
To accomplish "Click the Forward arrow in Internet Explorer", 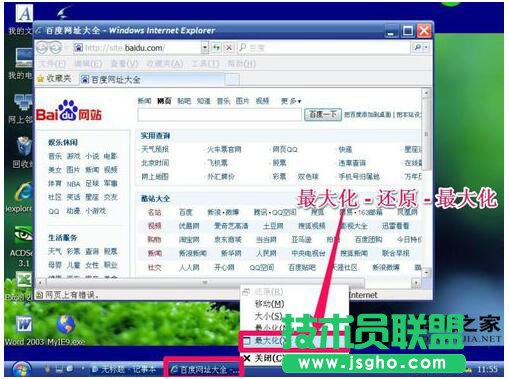I will (55, 48).
